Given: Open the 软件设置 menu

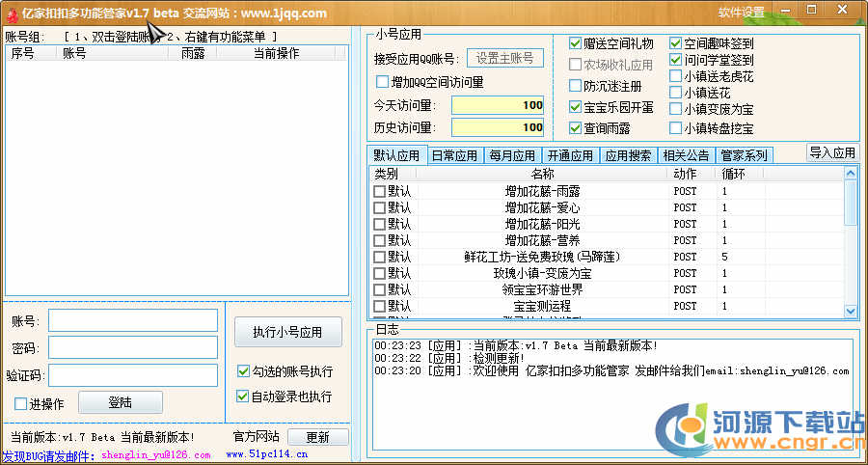Looking at the screenshot, I should coord(741,13).
